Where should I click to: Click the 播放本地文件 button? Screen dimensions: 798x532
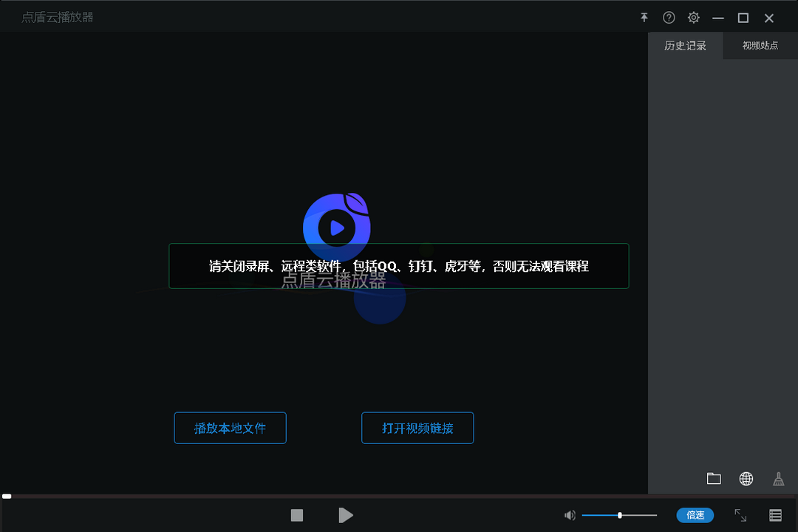point(230,428)
